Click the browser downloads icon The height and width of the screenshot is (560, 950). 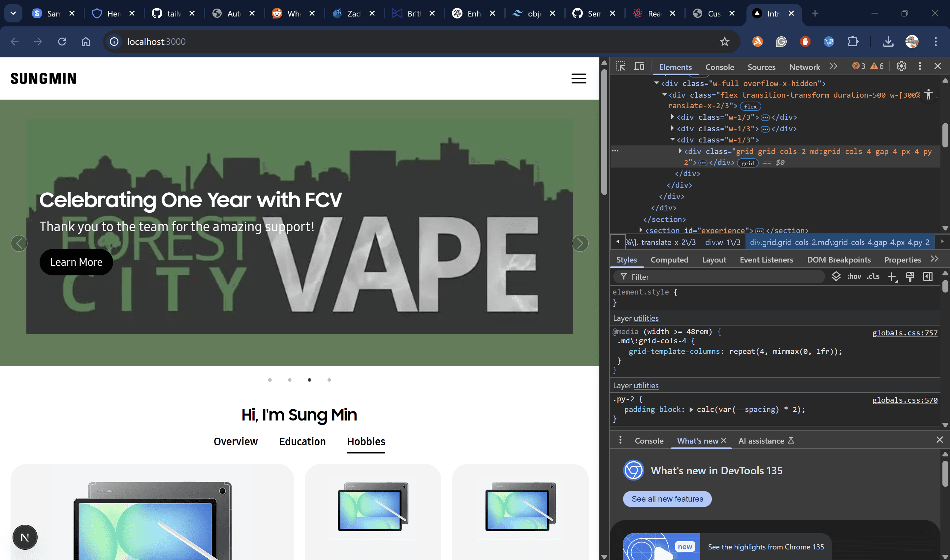coord(888,42)
